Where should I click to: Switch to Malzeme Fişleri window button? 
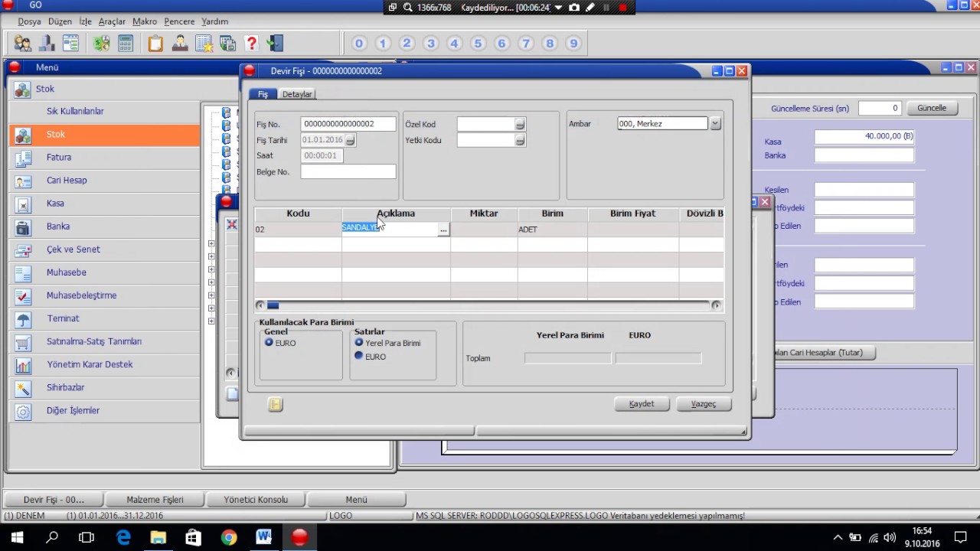point(155,500)
